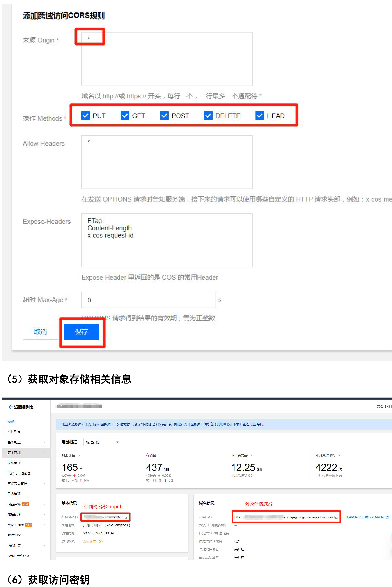Expand 权限管理 sidebar section
This screenshot has width=392, height=587.
coord(26,463)
